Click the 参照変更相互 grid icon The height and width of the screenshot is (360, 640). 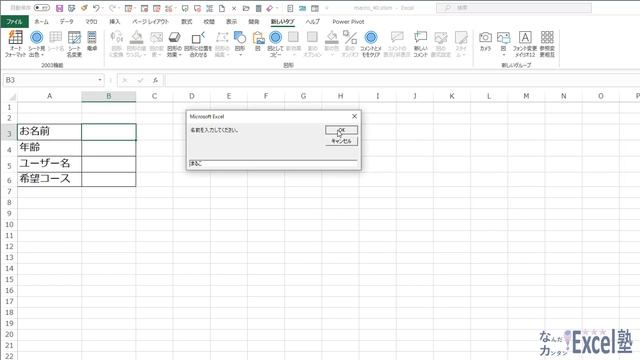click(x=547, y=44)
